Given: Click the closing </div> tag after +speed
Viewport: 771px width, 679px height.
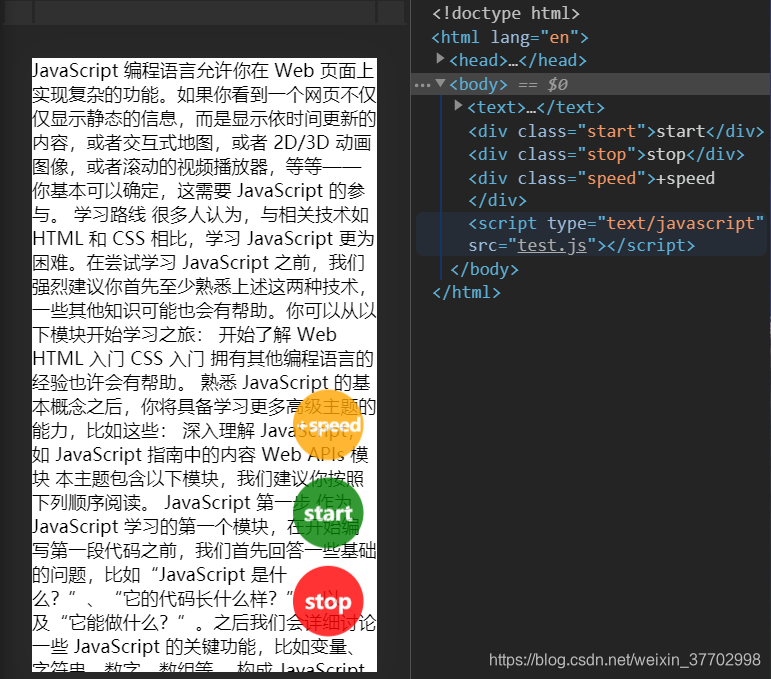Looking at the screenshot, I should pos(497,200).
